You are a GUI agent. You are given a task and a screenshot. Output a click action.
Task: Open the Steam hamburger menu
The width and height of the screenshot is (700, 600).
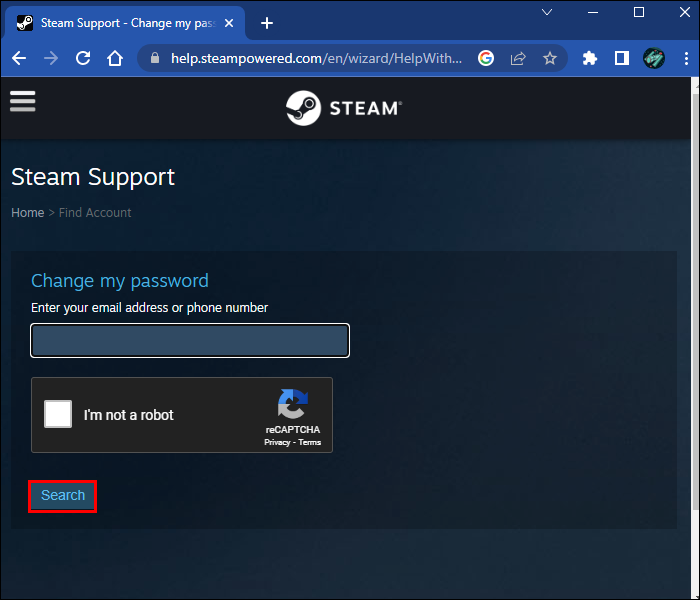tap(22, 101)
